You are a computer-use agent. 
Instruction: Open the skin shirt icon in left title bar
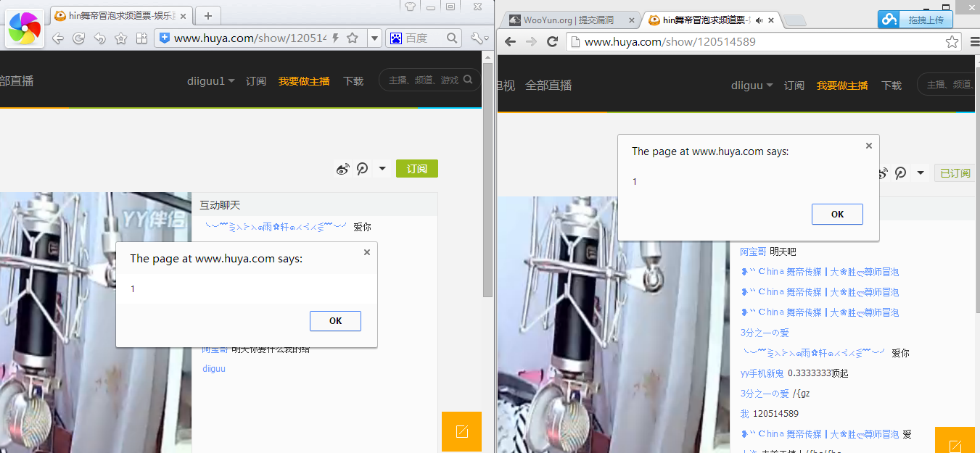410,7
